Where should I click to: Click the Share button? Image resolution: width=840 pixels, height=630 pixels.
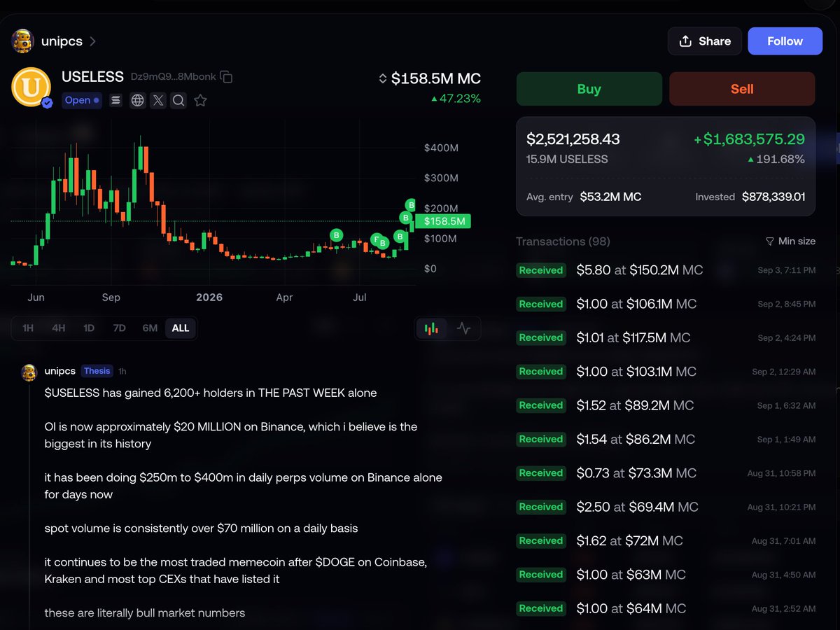click(x=705, y=41)
